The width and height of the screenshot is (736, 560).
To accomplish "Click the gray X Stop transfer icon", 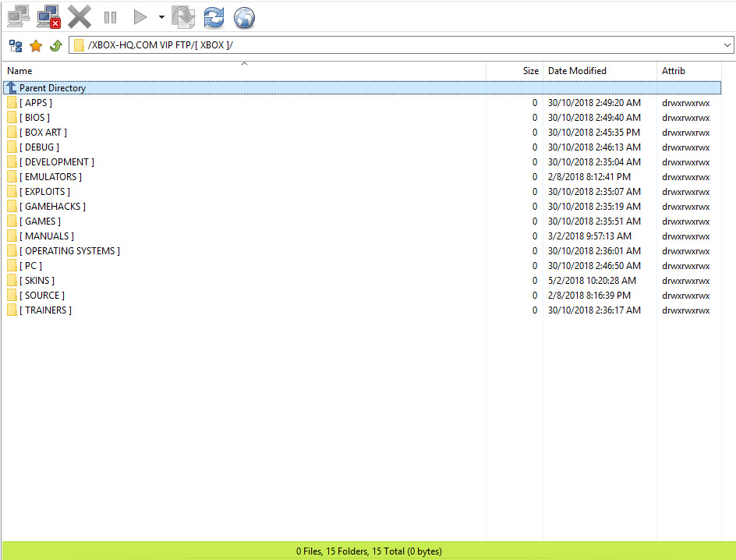I will point(80,16).
